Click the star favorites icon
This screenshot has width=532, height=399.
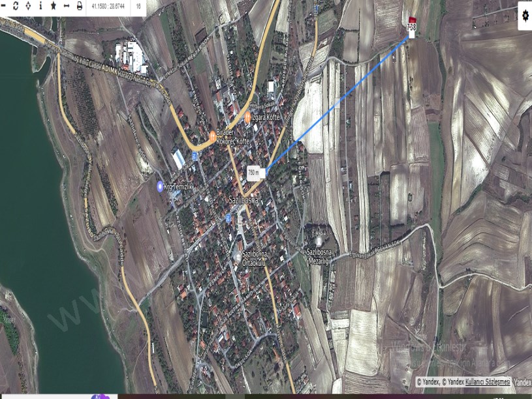pyautogui.click(x=54, y=6)
